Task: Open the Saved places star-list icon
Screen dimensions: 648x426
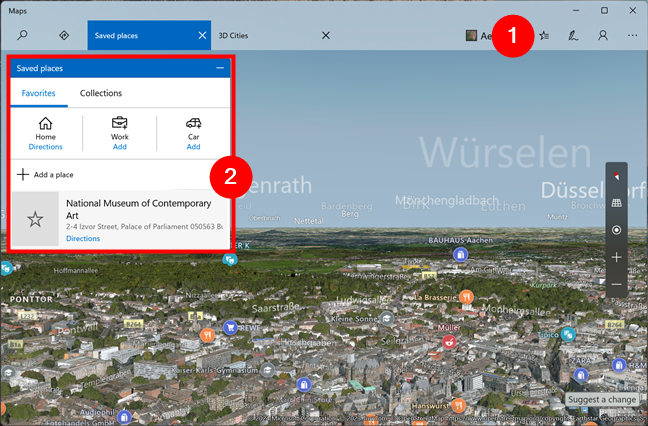Action: click(544, 36)
